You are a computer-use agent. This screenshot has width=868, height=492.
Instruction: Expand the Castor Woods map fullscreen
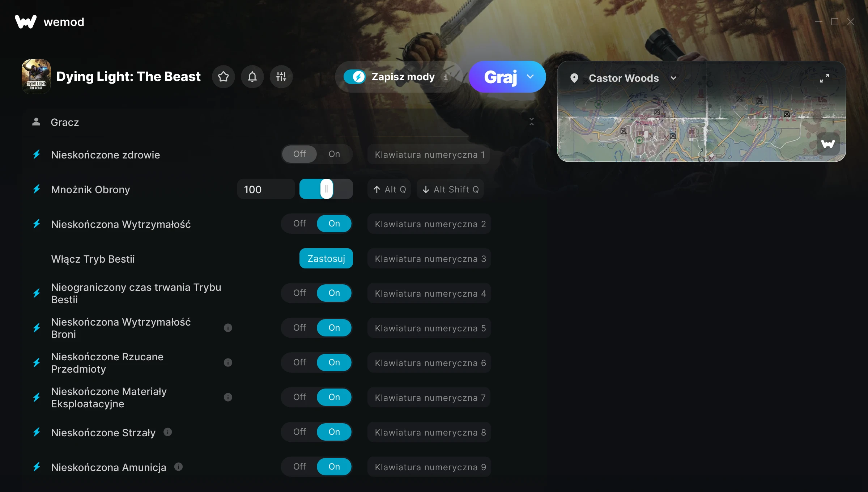(x=825, y=78)
